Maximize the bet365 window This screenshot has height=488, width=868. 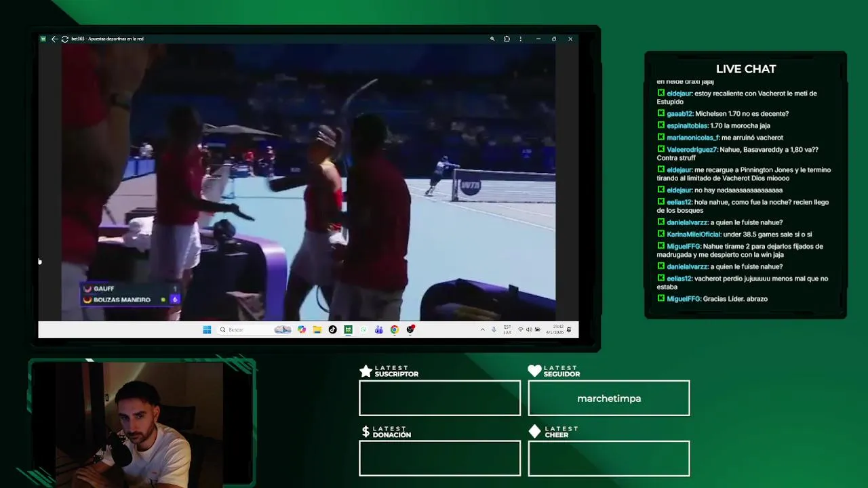tap(554, 39)
